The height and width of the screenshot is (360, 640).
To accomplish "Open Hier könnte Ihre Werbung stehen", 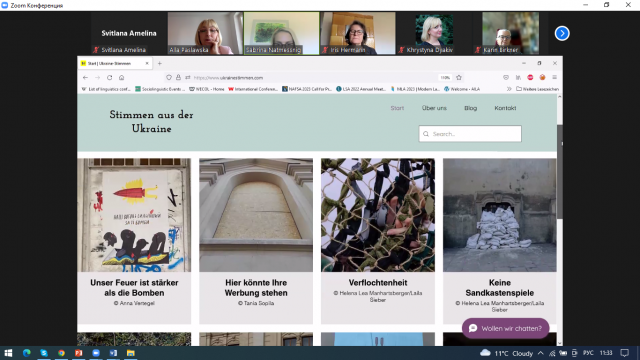I will pyautogui.click(x=256, y=288).
